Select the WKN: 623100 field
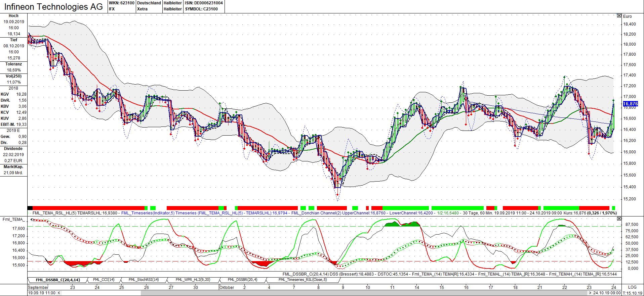The height and width of the screenshot is (296, 644). 121,3
